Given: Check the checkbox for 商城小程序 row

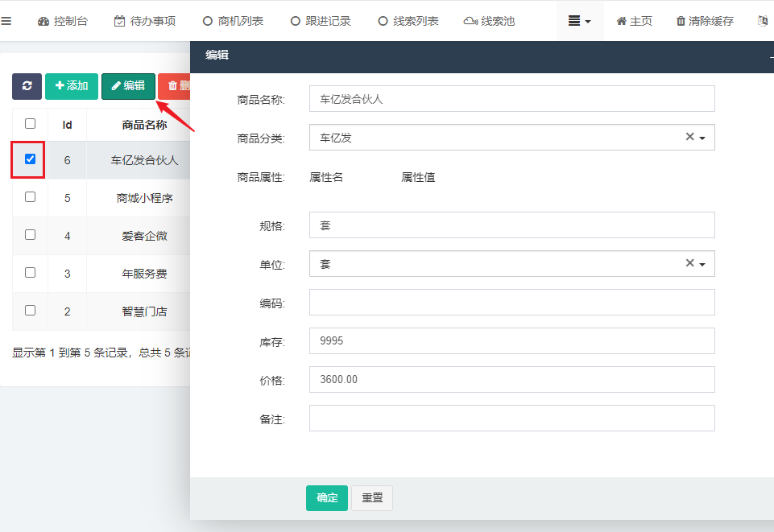Looking at the screenshot, I should pyautogui.click(x=29, y=196).
